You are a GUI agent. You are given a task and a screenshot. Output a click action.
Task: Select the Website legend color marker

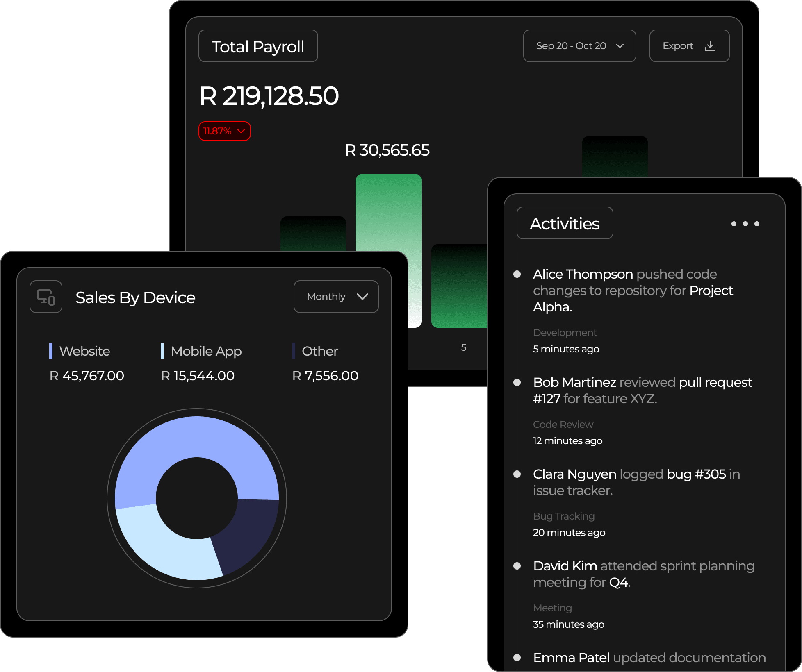[x=51, y=351]
